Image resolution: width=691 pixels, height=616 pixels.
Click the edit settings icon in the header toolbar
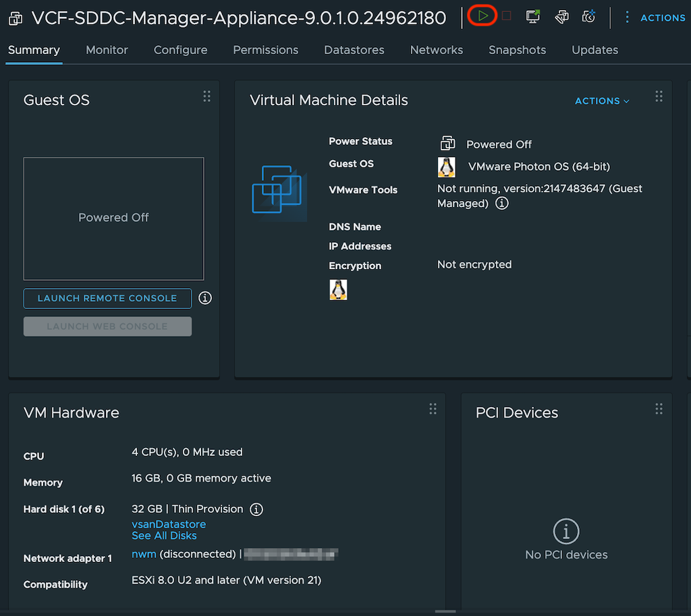point(561,17)
